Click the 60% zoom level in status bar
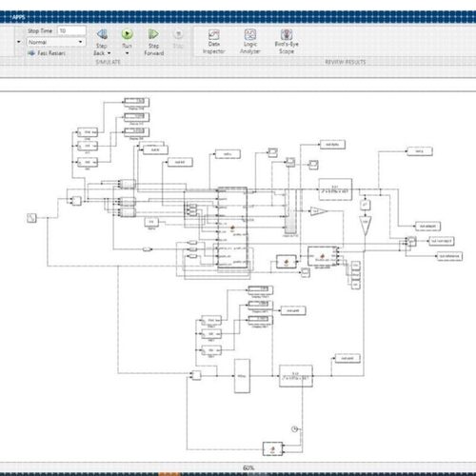This screenshot has width=476, height=476. click(248, 468)
